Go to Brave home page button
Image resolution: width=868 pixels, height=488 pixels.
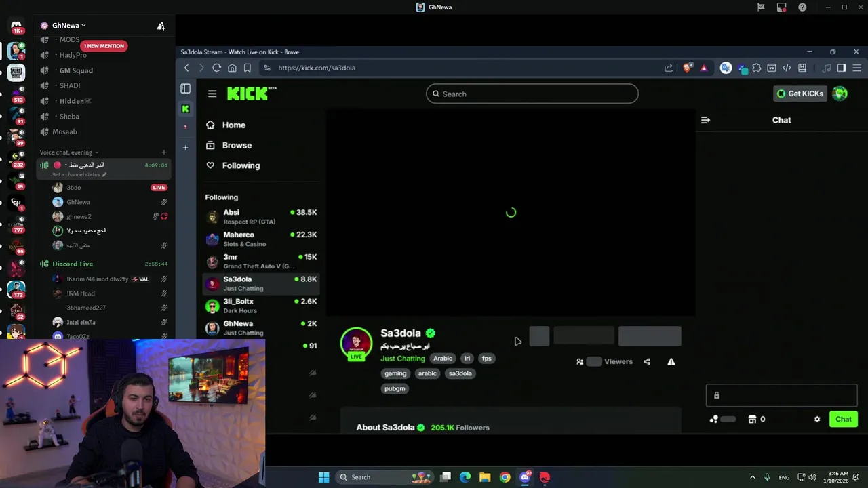[x=232, y=68]
